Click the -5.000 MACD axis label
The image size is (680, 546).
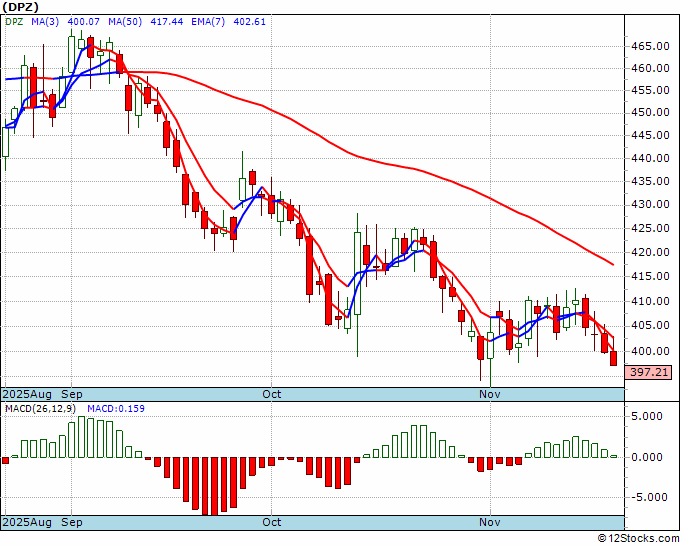click(647, 497)
